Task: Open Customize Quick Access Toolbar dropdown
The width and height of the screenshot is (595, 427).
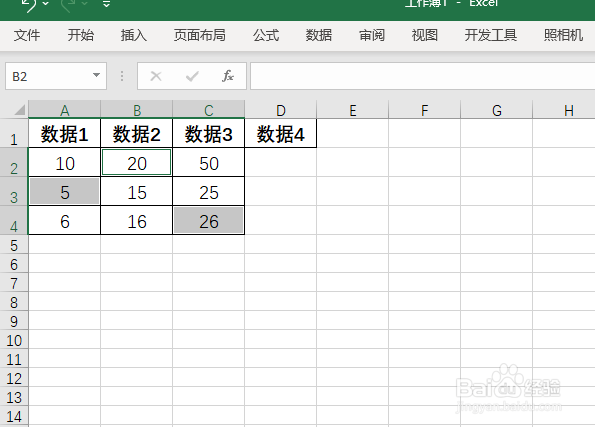Action: tap(107, 4)
